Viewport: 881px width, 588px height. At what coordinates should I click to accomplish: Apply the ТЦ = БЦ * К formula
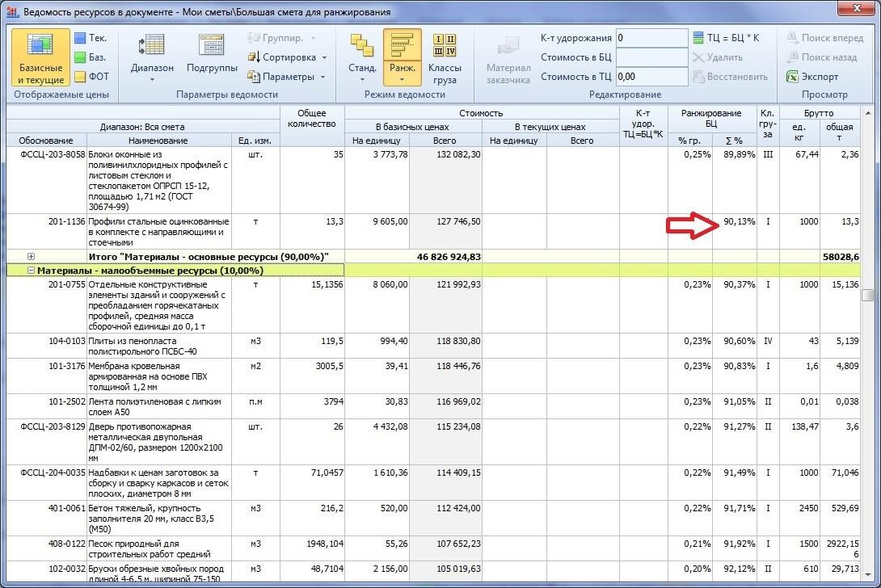[x=726, y=38]
